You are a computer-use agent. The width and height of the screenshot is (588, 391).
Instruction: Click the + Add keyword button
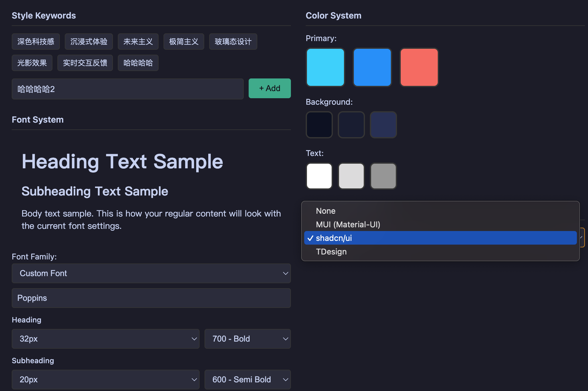(x=269, y=88)
